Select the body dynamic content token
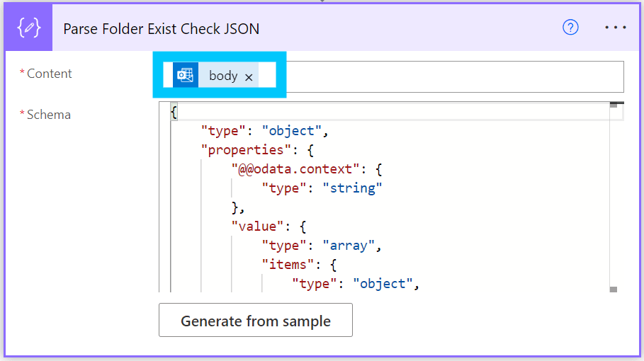644x361 pixels. pos(223,76)
